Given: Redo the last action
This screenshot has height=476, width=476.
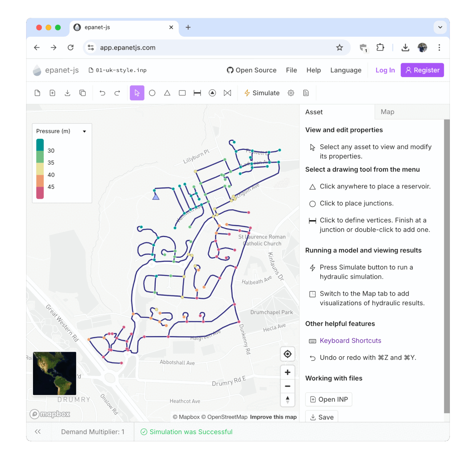Looking at the screenshot, I should coord(117,93).
